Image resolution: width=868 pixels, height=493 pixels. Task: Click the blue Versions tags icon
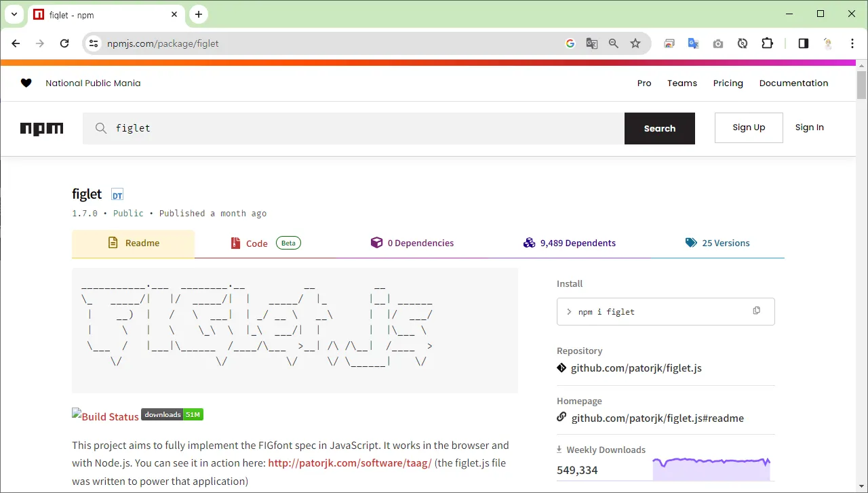pyautogui.click(x=691, y=243)
